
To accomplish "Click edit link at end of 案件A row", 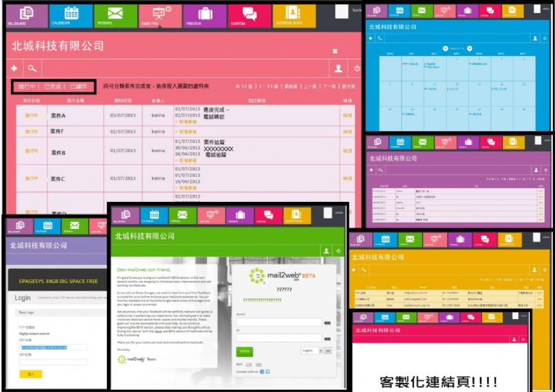I will click(348, 115).
